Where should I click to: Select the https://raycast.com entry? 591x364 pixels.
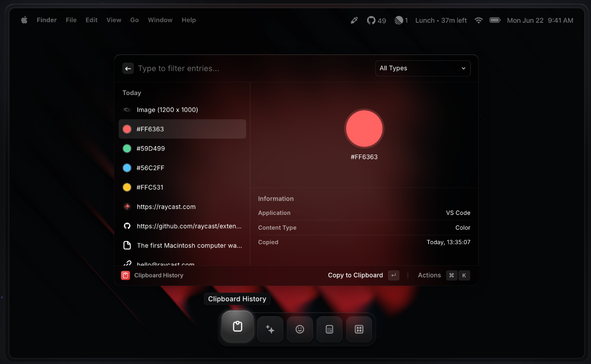tap(182, 207)
